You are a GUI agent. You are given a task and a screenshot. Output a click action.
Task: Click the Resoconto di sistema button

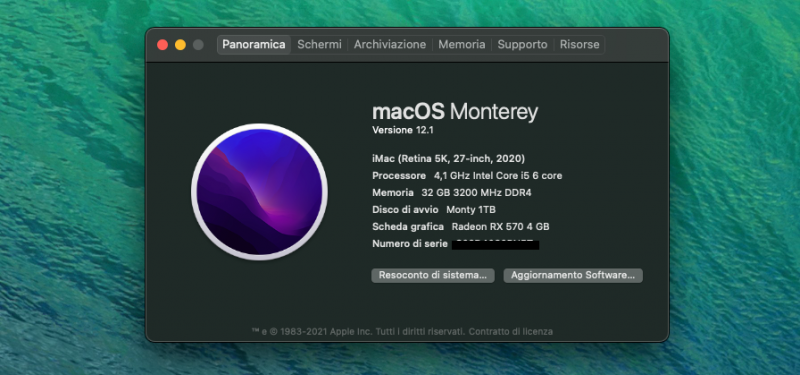(433, 276)
